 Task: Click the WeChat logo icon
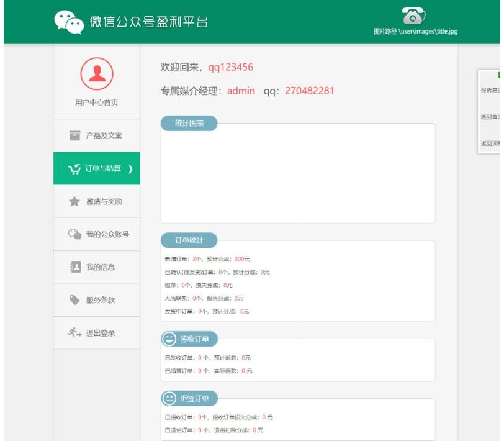(x=70, y=20)
